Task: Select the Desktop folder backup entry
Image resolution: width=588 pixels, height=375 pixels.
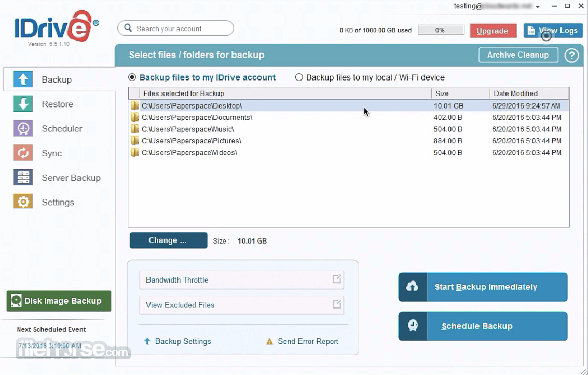Action: click(208, 105)
